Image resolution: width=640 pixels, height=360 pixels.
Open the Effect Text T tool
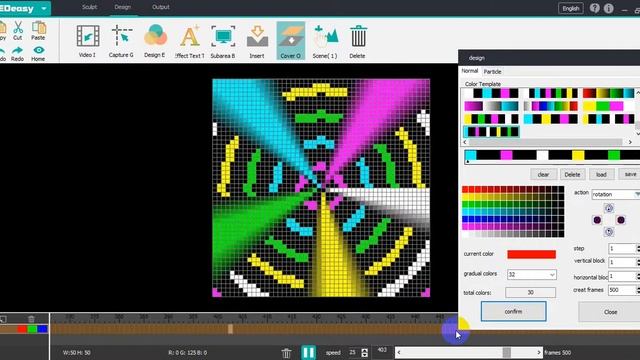(x=189, y=41)
